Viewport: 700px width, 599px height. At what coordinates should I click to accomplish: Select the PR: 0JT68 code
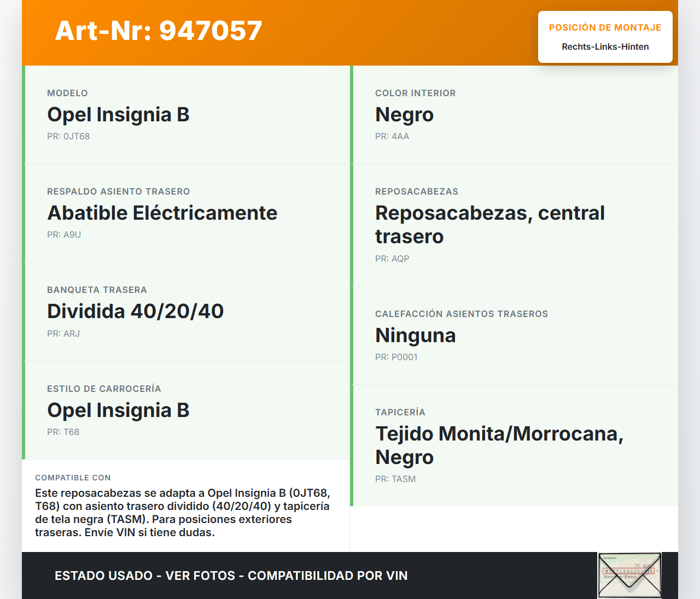pyautogui.click(x=68, y=137)
